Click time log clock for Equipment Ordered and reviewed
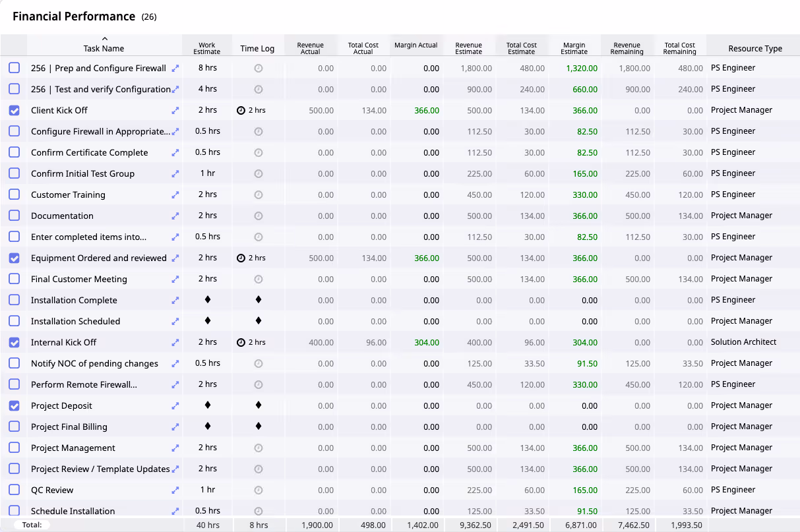The height and width of the screenshot is (532, 800). pyautogui.click(x=241, y=258)
